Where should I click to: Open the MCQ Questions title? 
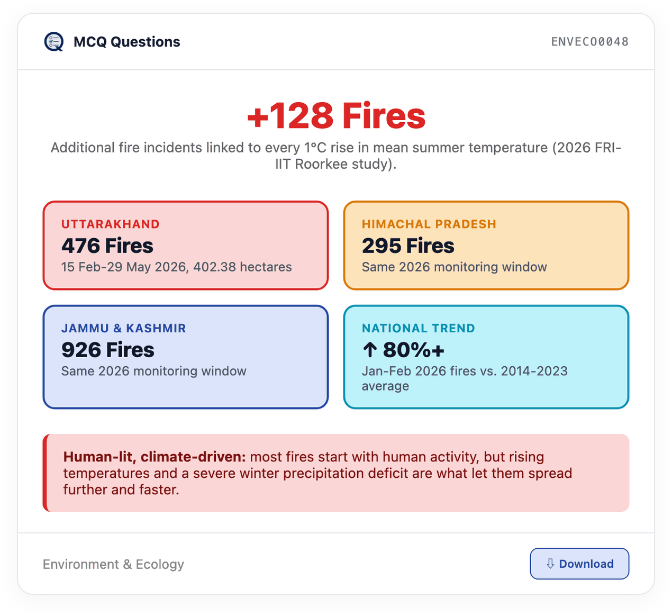pos(127,42)
